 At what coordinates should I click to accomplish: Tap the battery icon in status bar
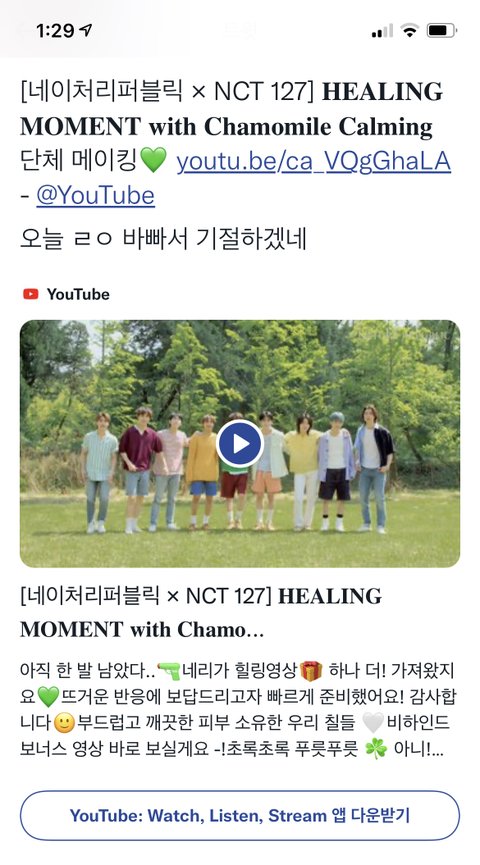(x=442, y=30)
